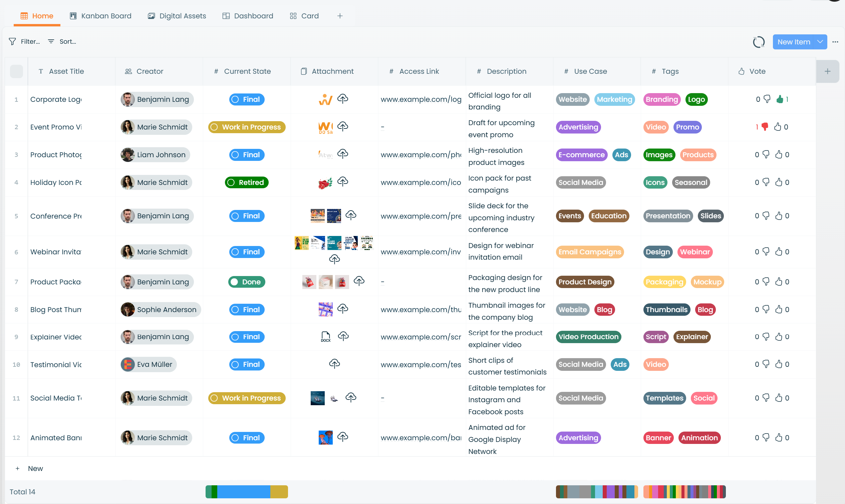
Task: Open the Creator column header menu
Action: pyautogui.click(x=159, y=71)
